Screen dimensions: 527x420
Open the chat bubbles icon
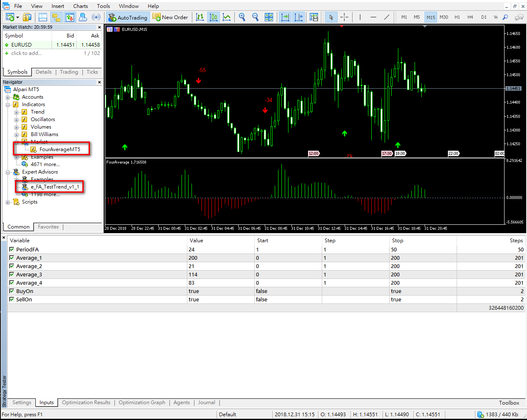pos(519,17)
